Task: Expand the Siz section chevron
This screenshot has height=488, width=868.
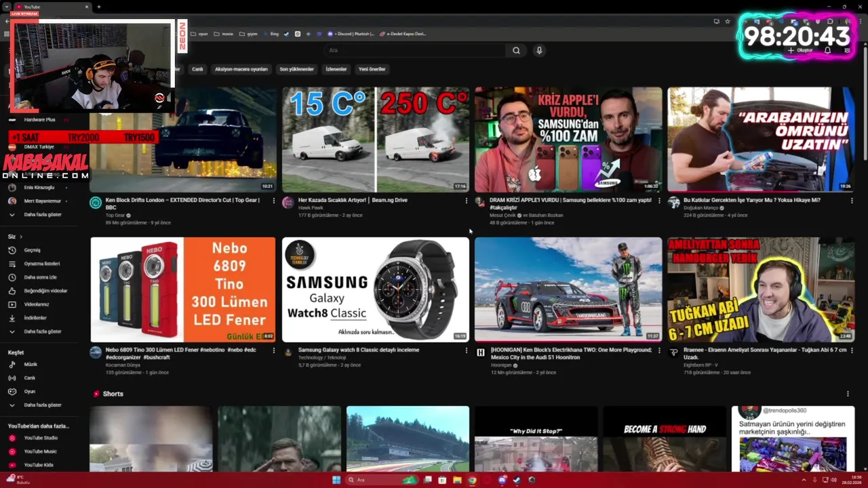Action: 21,237
